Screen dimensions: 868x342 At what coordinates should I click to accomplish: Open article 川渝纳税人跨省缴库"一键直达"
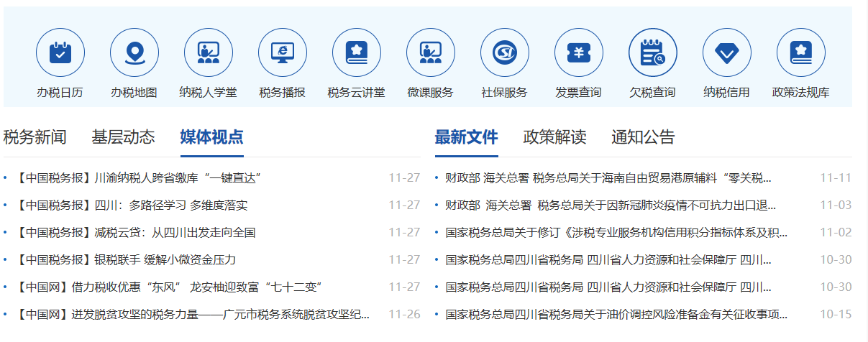[138, 177]
